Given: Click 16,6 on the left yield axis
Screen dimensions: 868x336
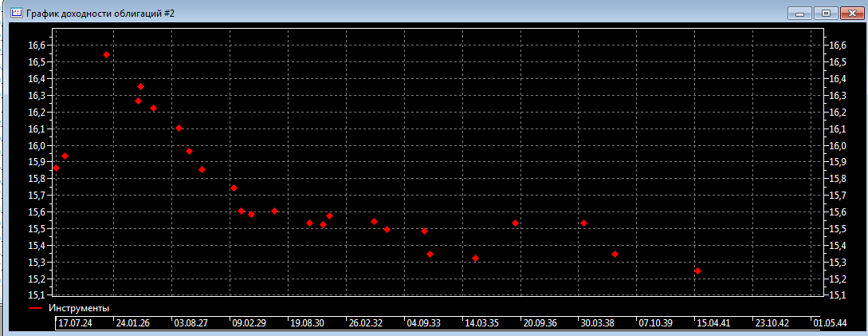Looking at the screenshot, I should pos(35,45).
